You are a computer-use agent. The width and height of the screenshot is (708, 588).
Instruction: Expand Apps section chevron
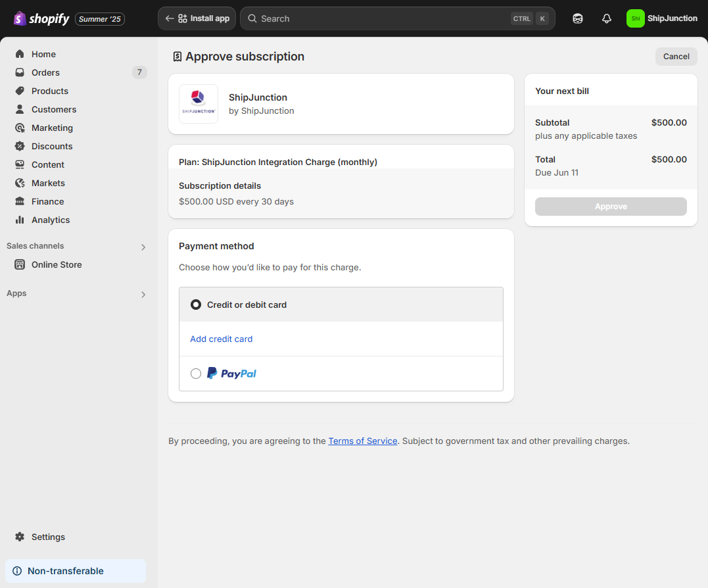pos(143,295)
